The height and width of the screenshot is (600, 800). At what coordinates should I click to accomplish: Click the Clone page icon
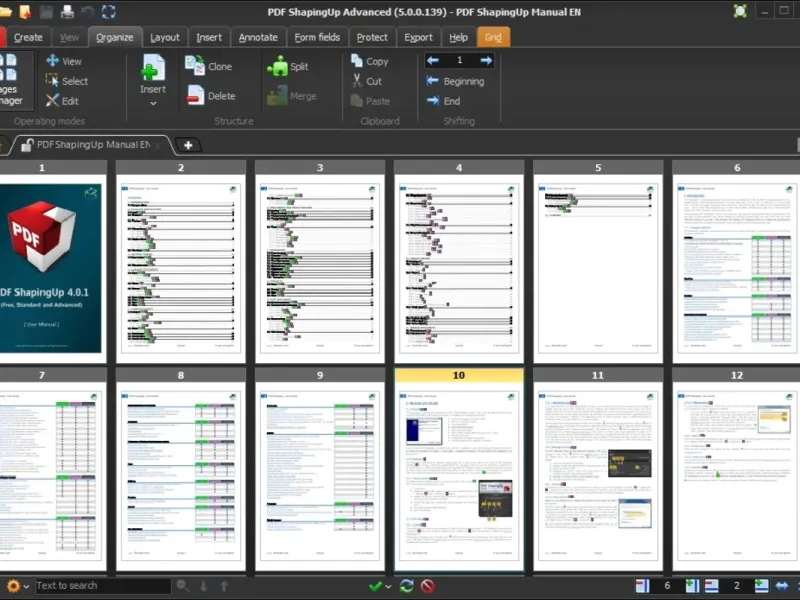click(x=194, y=66)
